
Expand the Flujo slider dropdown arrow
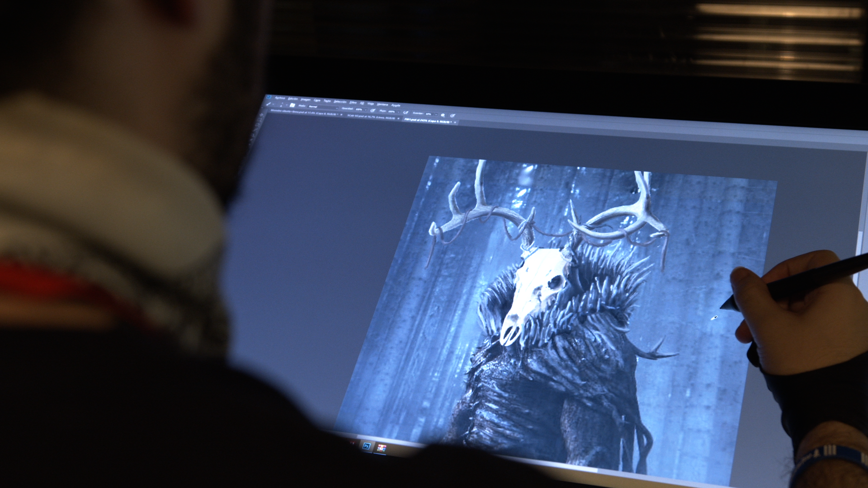(399, 112)
